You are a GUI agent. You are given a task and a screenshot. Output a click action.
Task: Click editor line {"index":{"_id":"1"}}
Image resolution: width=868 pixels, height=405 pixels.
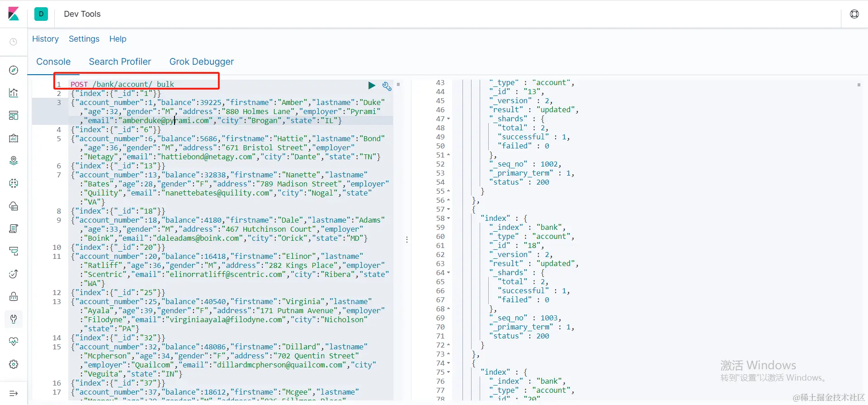coord(116,93)
